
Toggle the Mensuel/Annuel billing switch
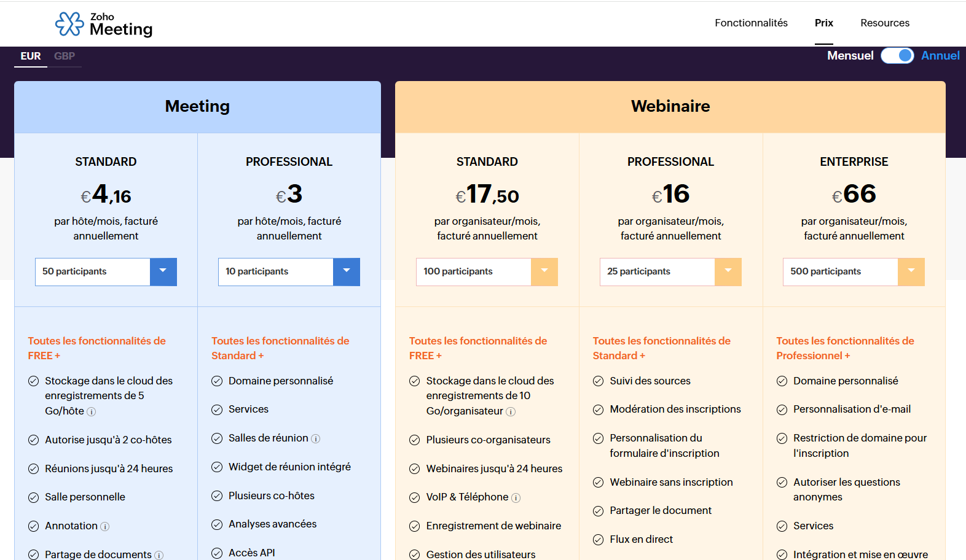point(897,56)
